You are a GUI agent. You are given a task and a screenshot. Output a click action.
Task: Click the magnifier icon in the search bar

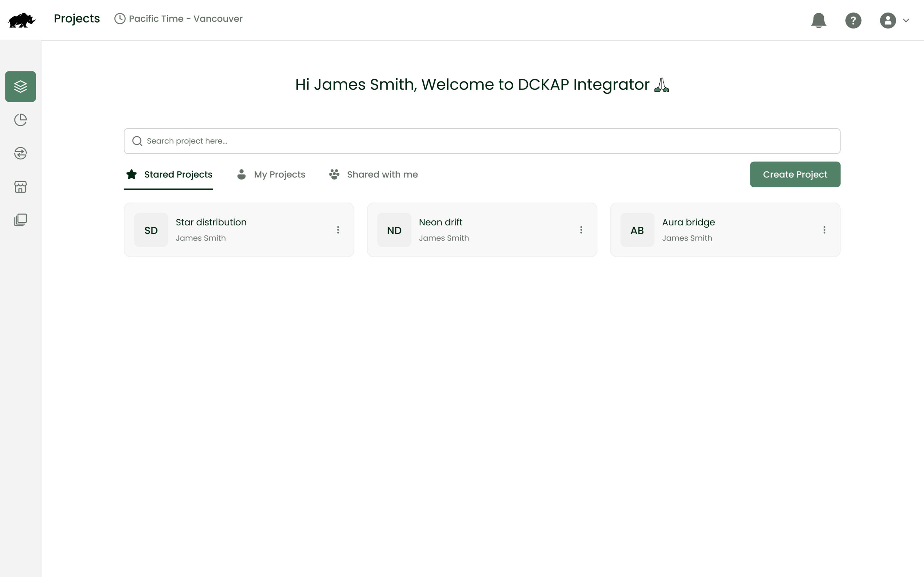tap(137, 141)
